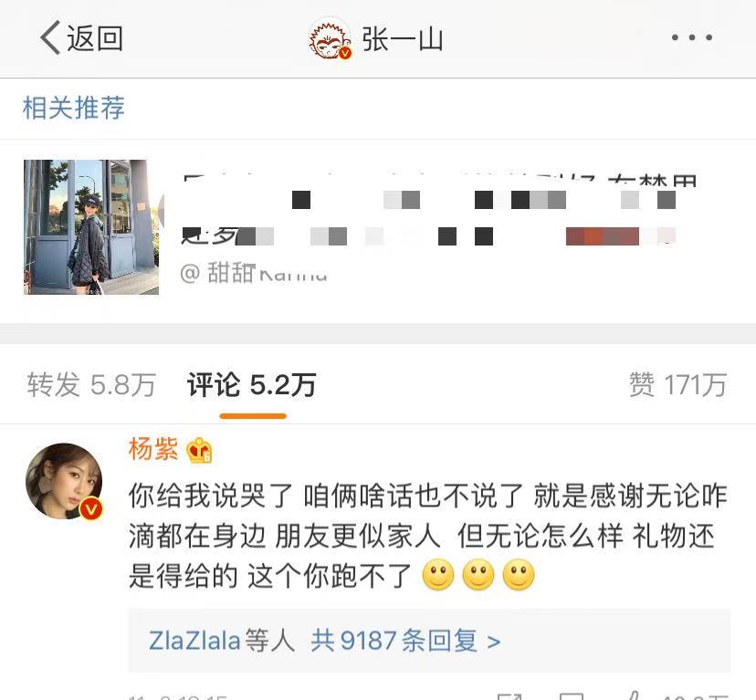
Task: Open 杨紫's comment text for details
Action: point(428,536)
